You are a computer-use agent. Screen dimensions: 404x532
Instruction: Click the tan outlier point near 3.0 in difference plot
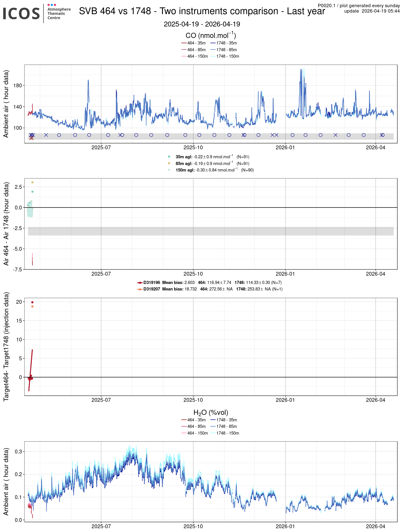pos(32,182)
